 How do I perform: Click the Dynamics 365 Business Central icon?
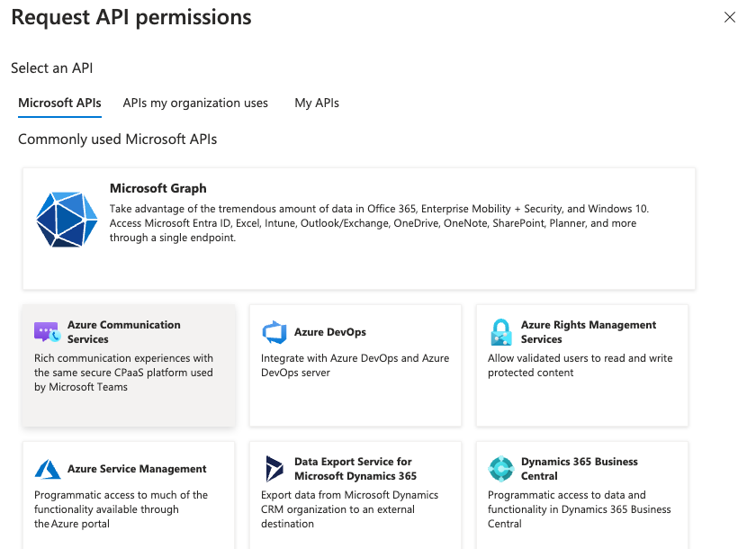tap(501, 469)
